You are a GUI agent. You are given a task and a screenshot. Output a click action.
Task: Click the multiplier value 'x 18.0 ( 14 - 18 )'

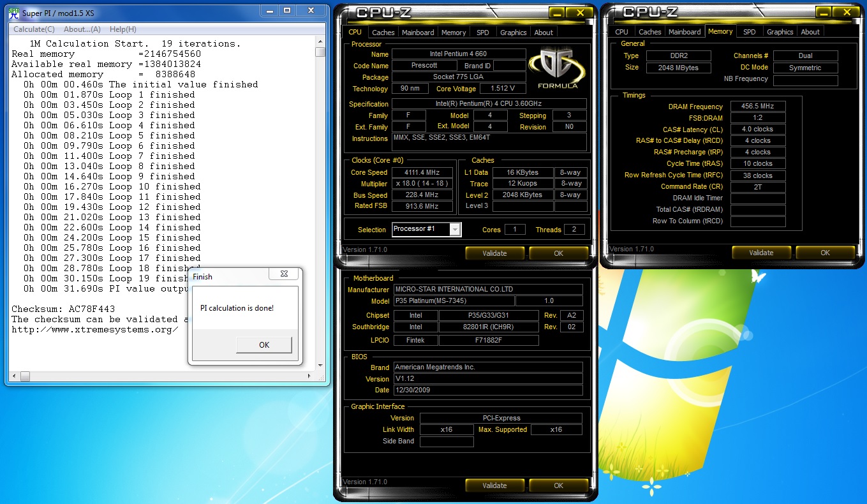pos(422,184)
